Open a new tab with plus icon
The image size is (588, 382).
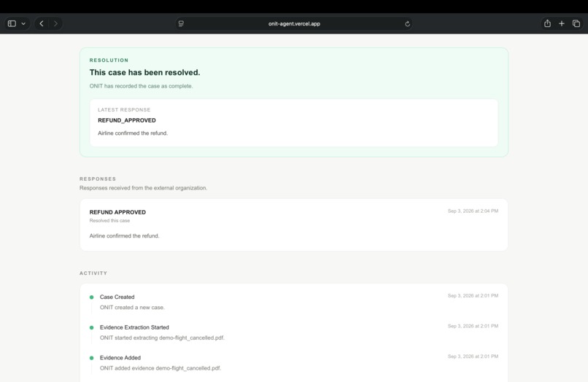click(x=562, y=23)
